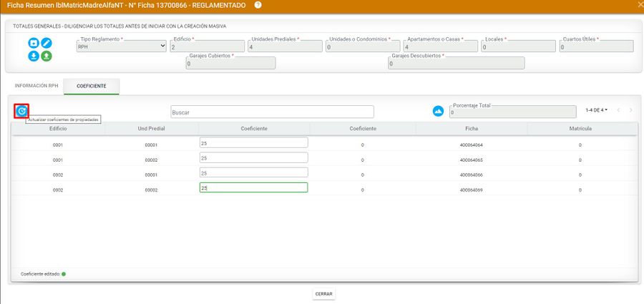Click the update property coefficients icon
The width and height of the screenshot is (644, 304).
(x=21, y=111)
